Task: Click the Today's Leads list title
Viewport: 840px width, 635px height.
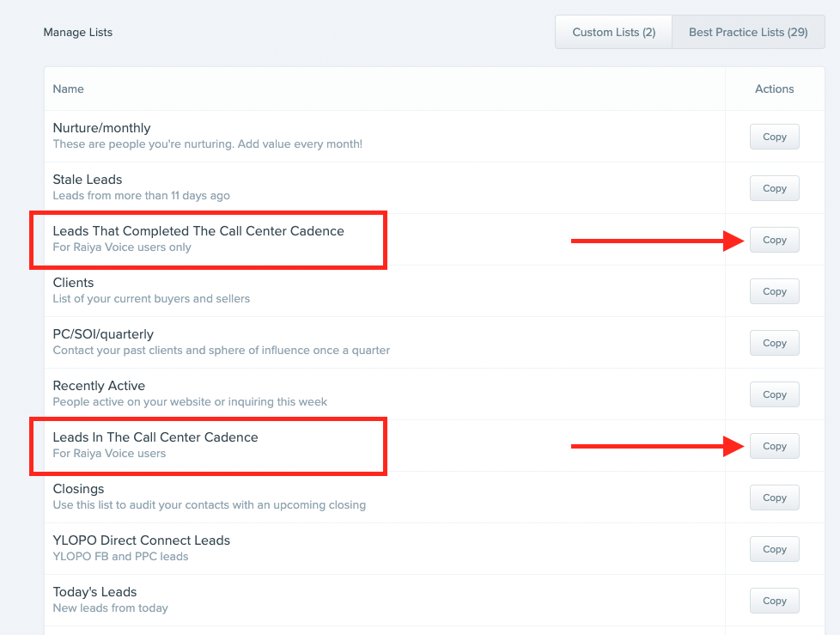Action: click(x=94, y=592)
